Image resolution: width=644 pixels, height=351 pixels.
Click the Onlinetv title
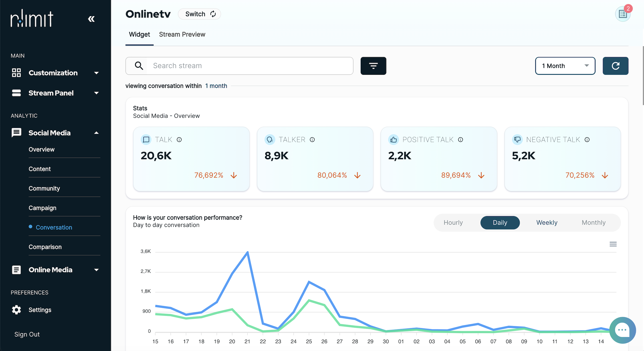pos(148,14)
